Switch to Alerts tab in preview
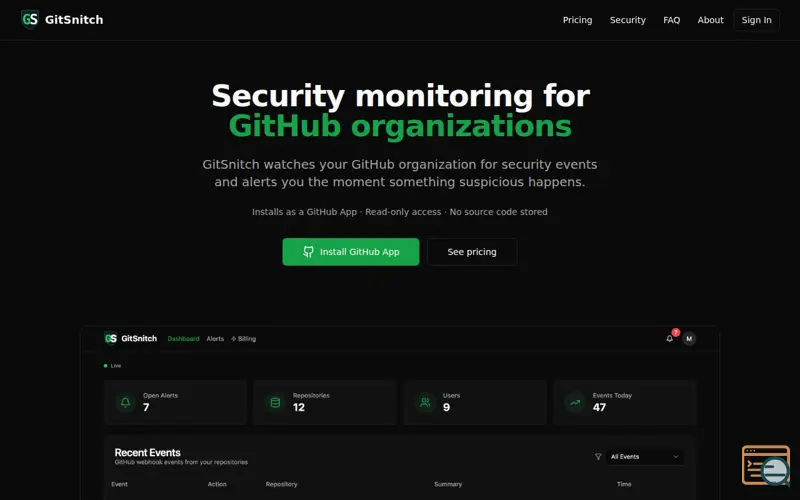Image resolution: width=800 pixels, height=500 pixels. coord(215,339)
